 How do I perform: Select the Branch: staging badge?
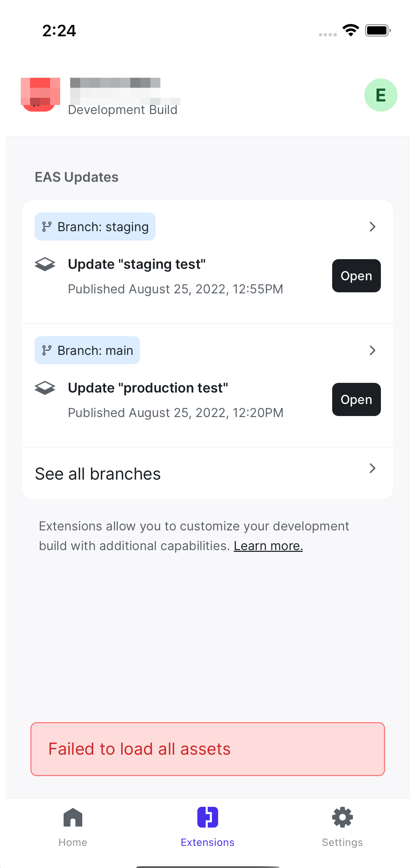point(95,227)
